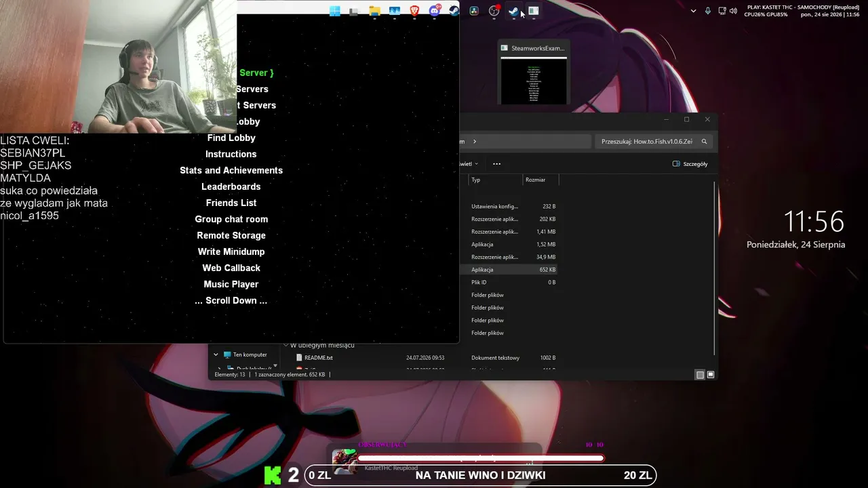The height and width of the screenshot is (488, 868).
Task: Switch Explorer to large thumbnails view
Action: pos(711,375)
